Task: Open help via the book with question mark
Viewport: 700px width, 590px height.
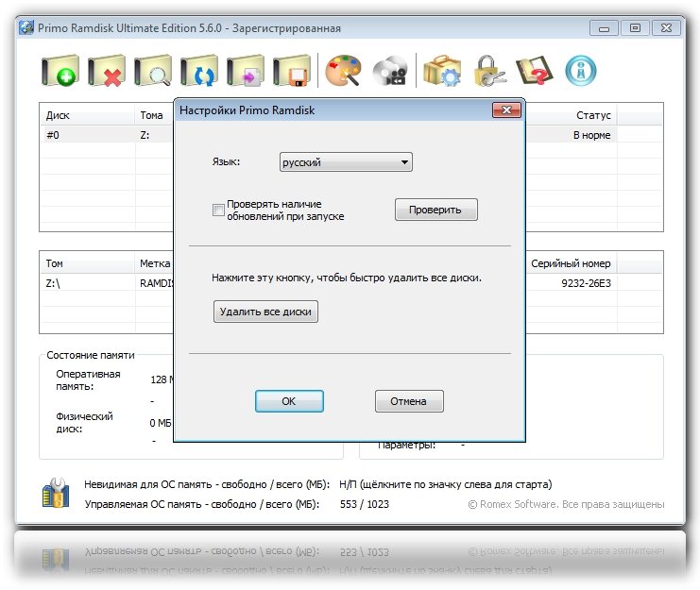Action: click(534, 72)
